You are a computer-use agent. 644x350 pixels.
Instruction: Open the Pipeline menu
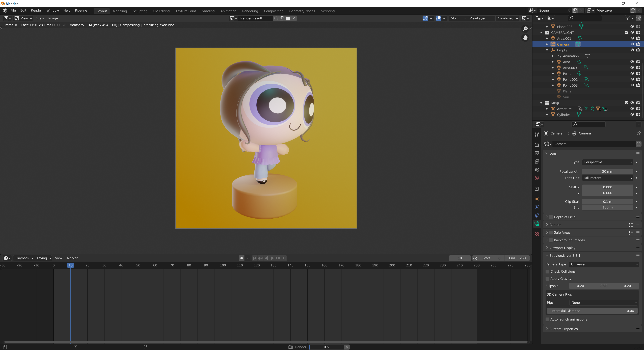[81, 11]
